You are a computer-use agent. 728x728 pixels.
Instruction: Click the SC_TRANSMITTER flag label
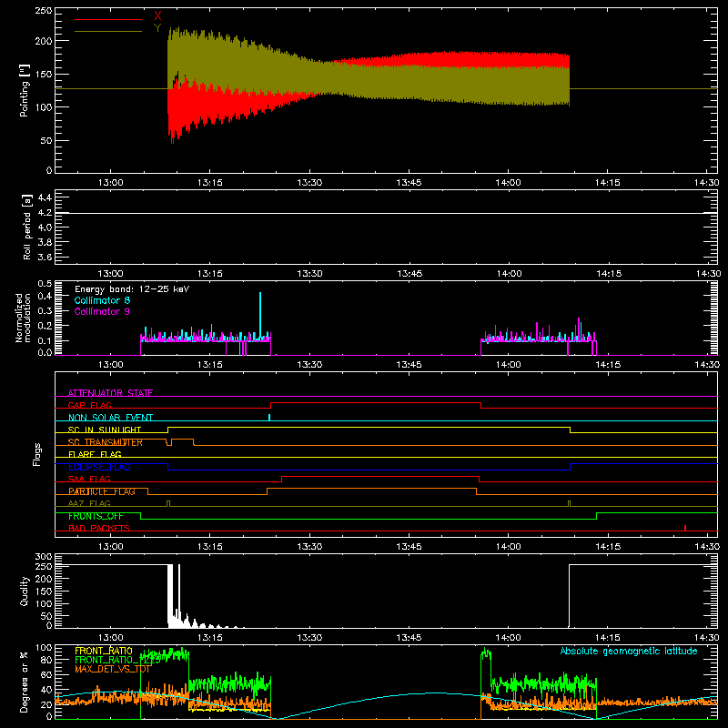[x=105, y=442]
